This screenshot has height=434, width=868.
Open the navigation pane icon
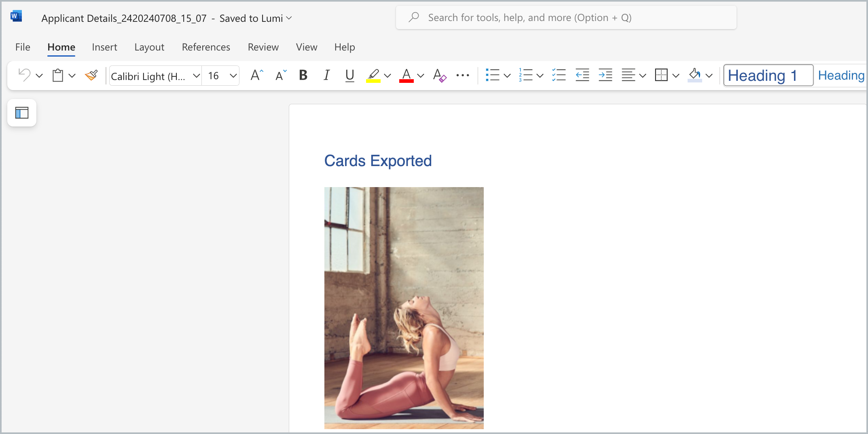[x=22, y=113]
